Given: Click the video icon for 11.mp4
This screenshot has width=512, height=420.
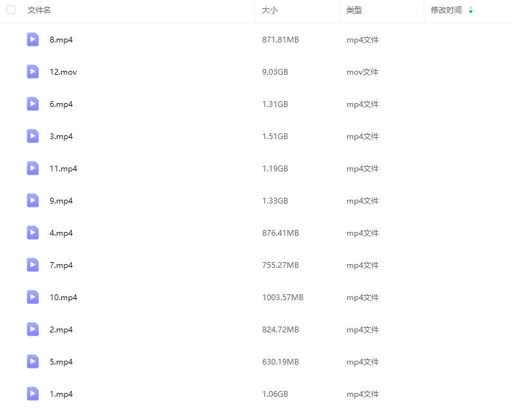Looking at the screenshot, I should pyautogui.click(x=33, y=168).
